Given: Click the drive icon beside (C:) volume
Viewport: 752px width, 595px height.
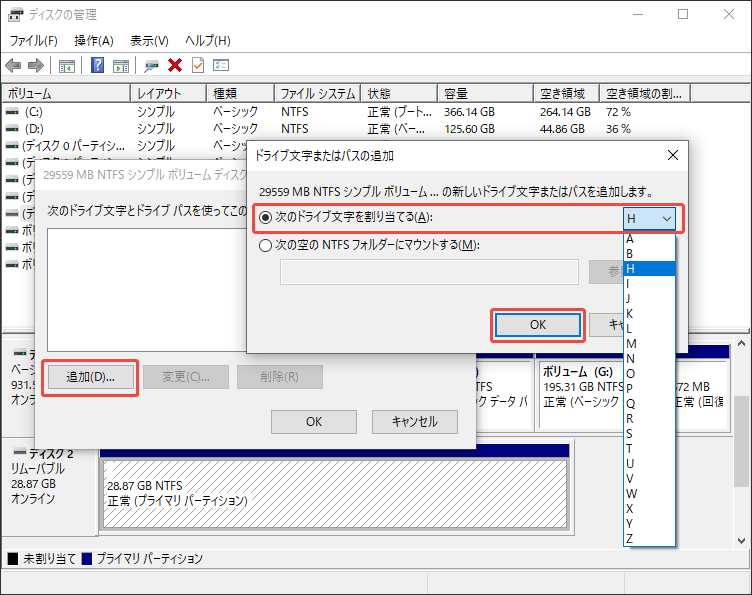Looking at the screenshot, I should pos(12,112).
